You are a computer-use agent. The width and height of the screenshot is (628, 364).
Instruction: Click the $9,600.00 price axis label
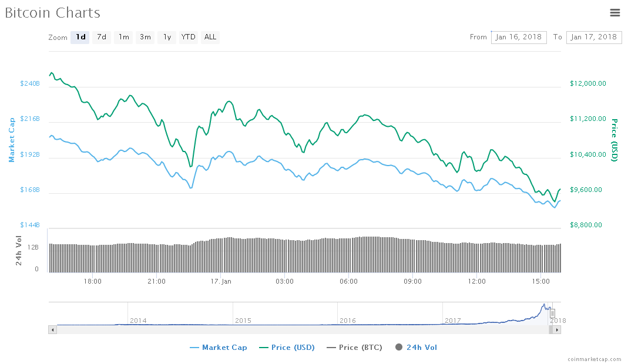586,190
